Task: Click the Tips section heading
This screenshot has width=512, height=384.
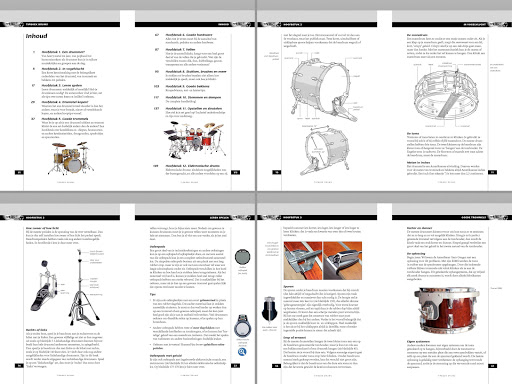Action: point(153,294)
